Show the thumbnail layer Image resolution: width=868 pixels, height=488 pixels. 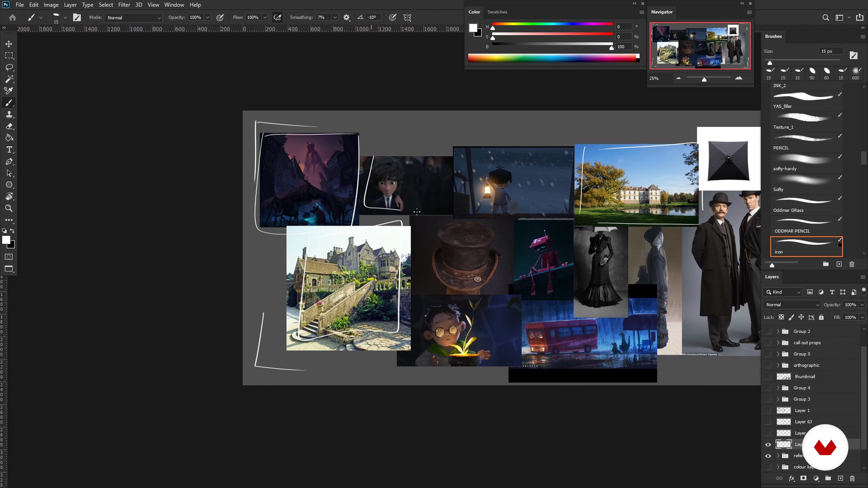pos(768,377)
